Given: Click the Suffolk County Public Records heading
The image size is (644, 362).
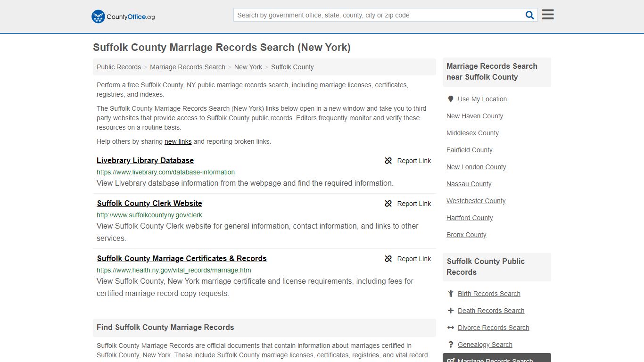Looking at the screenshot, I should pyautogui.click(x=486, y=267).
